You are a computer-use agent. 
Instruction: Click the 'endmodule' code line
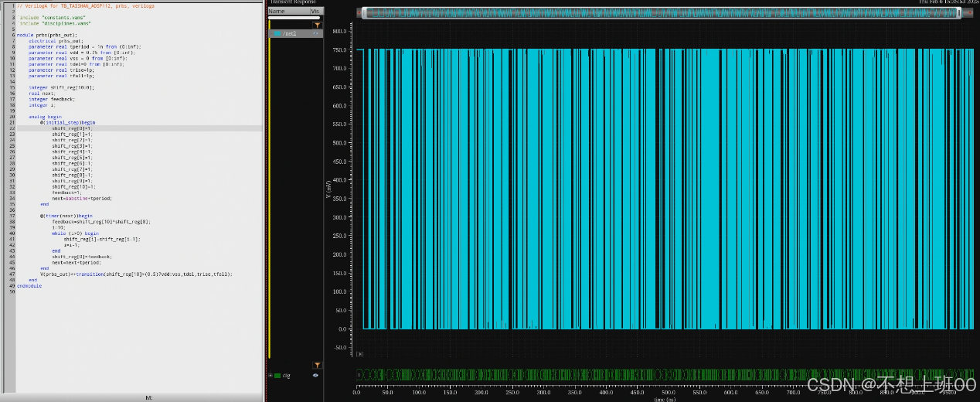[29, 286]
